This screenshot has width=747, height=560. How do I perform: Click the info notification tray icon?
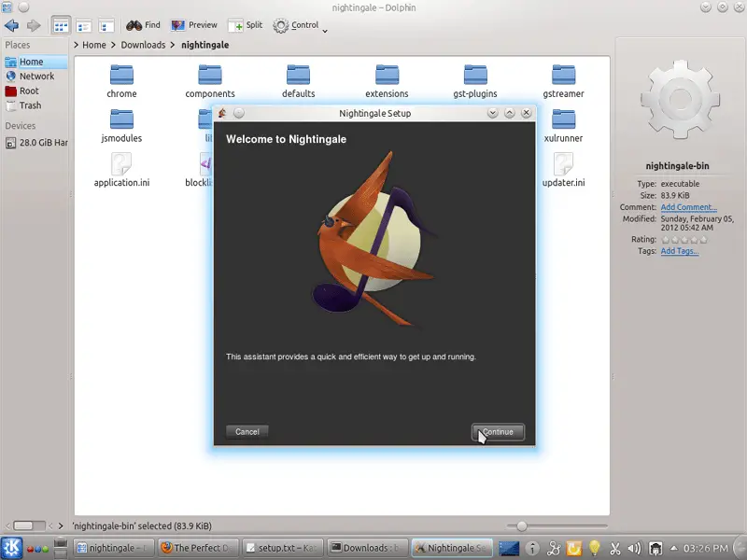click(x=532, y=549)
